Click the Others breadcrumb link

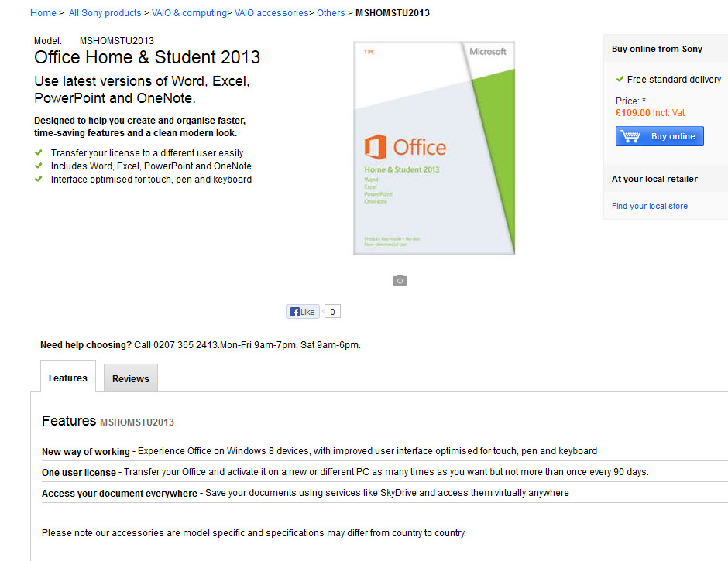[331, 13]
